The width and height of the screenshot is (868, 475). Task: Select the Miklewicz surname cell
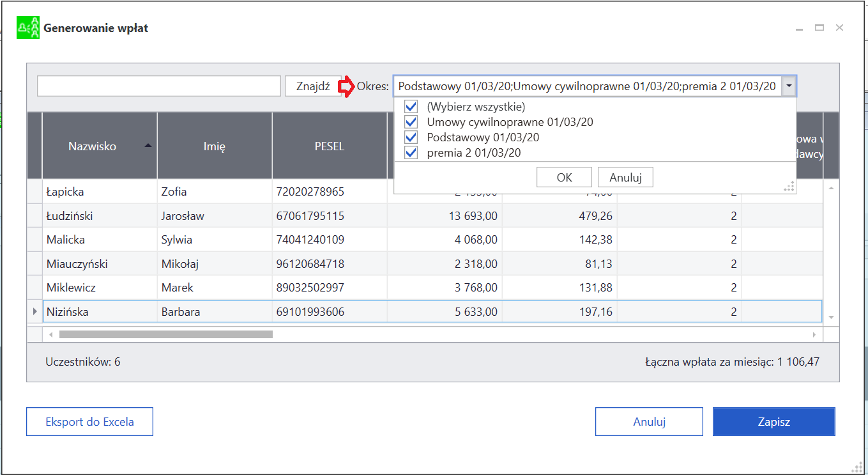tap(100, 288)
